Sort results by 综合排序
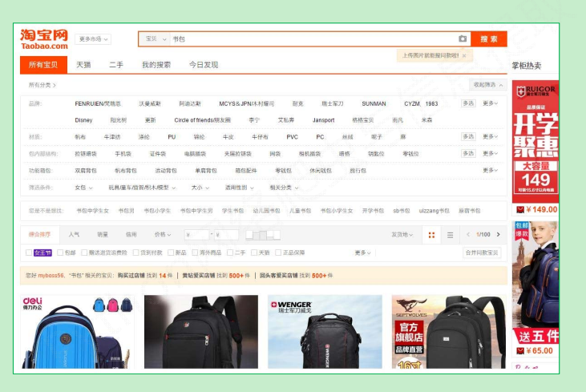 tap(39, 235)
